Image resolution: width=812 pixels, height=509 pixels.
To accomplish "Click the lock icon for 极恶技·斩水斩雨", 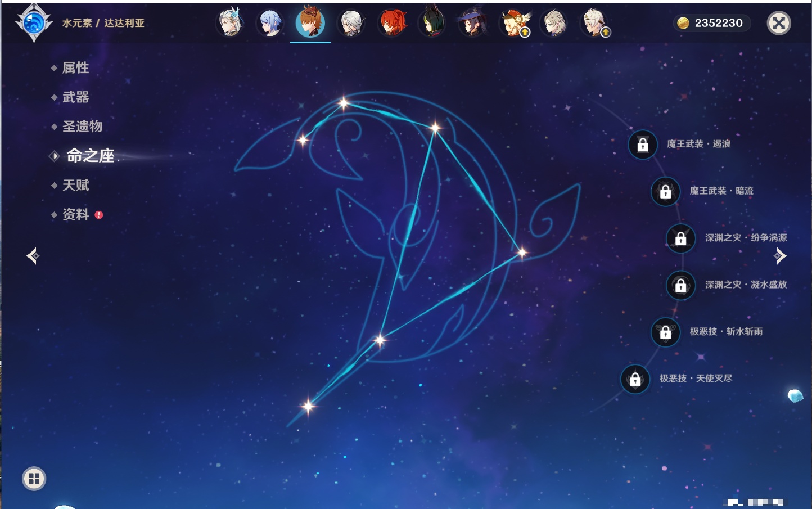I will [x=665, y=332].
